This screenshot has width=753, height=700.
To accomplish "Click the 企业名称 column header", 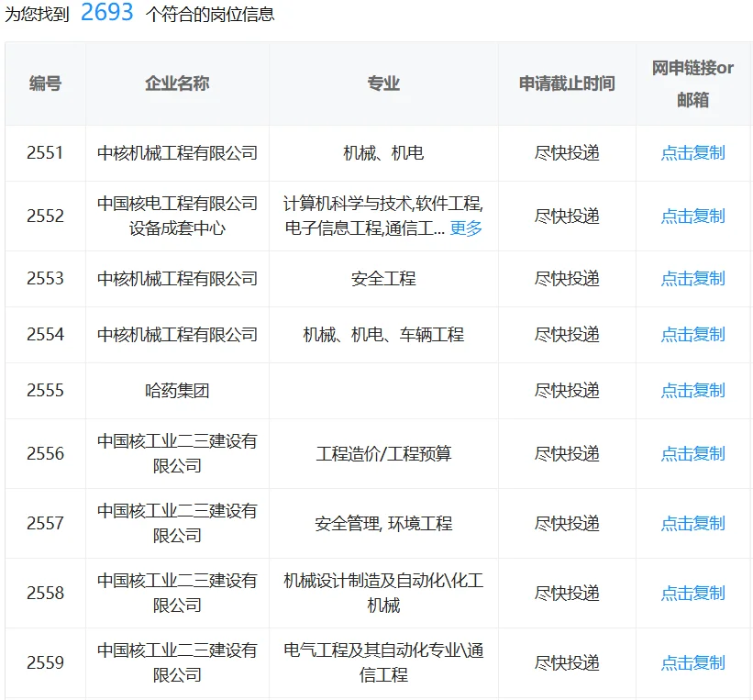I will tap(177, 83).
